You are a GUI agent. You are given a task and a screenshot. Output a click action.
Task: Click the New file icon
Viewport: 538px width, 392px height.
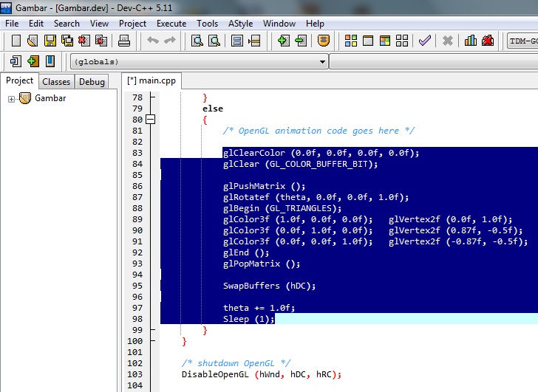click(x=16, y=41)
